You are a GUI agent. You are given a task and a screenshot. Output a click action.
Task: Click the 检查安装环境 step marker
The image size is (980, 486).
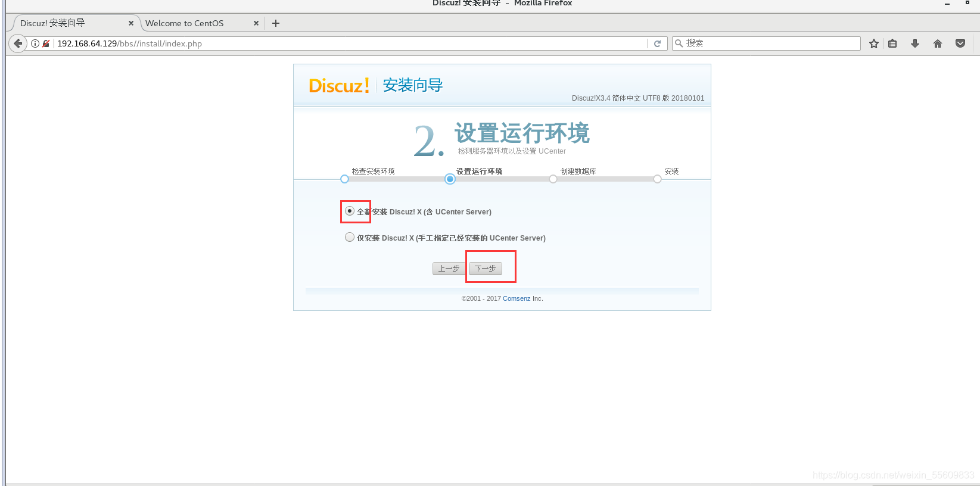click(344, 179)
